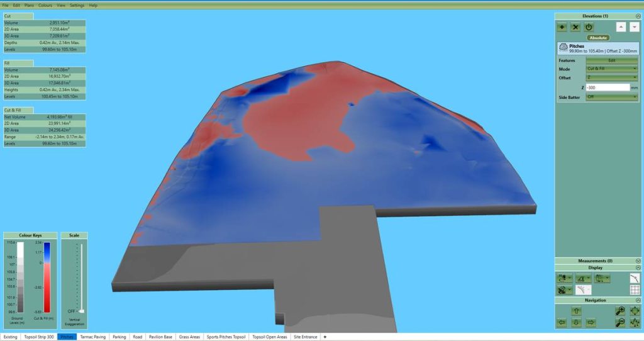The height and width of the screenshot is (341, 644).
Task: Open the Side Batter Off dropdown
Action: (611, 97)
